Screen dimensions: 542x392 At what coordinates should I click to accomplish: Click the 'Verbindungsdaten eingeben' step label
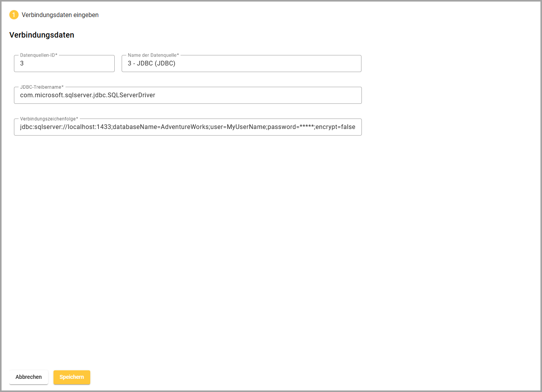tap(60, 15)
